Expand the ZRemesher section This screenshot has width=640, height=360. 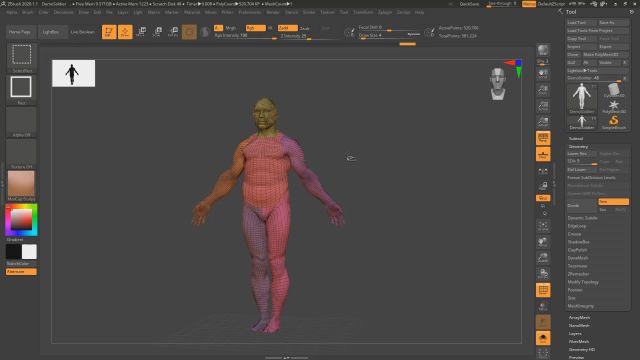[x=578, y=274]
